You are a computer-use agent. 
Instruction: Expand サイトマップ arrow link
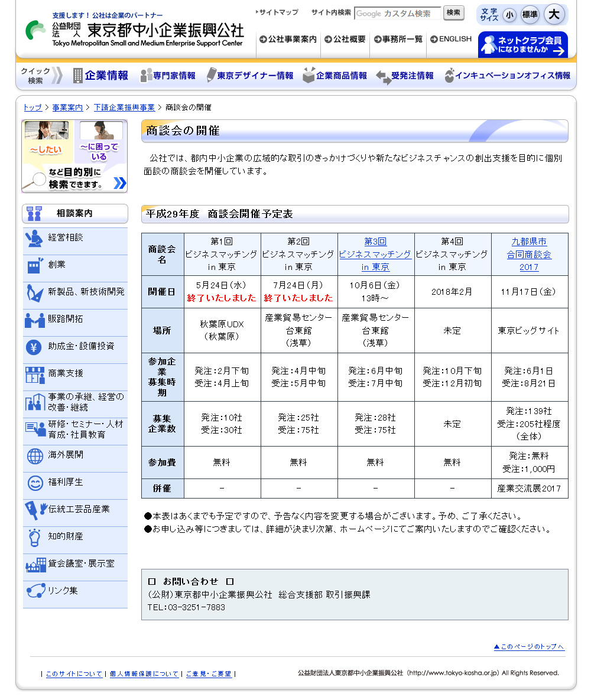coord(278,12)
